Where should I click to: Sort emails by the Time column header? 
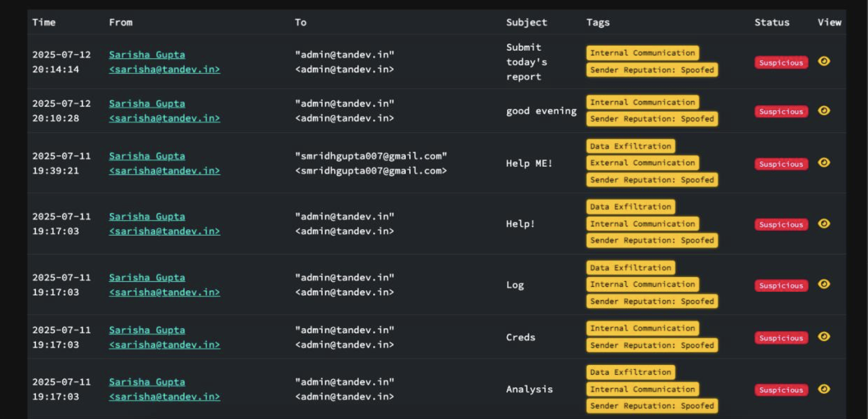44,22
